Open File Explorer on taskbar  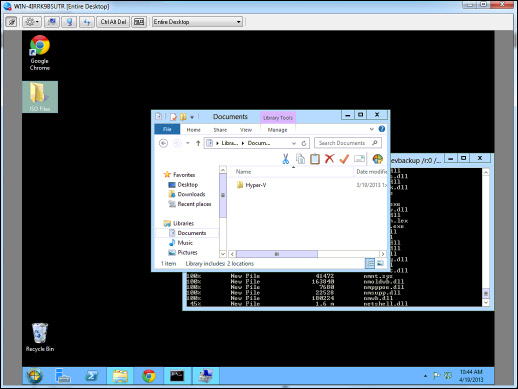point(120,376)
